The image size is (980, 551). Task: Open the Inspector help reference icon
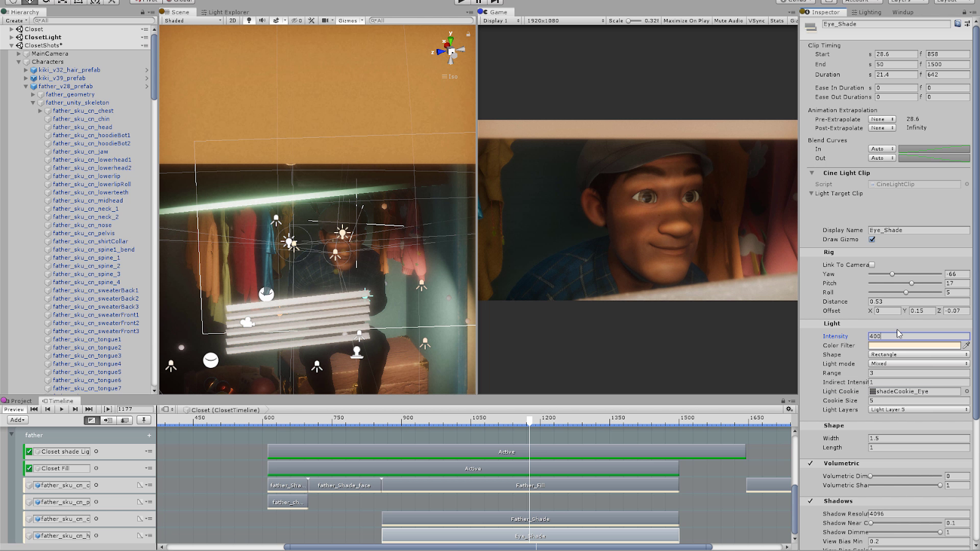coord(957,24)
